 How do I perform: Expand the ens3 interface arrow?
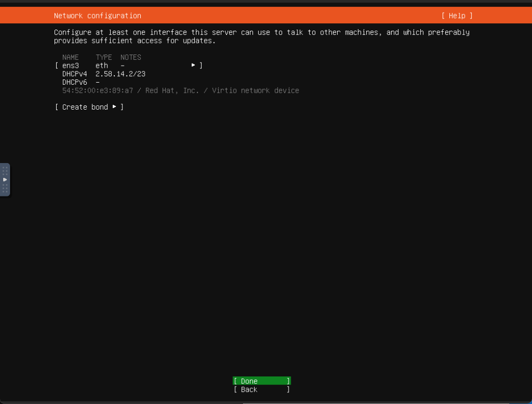point(194,65)
